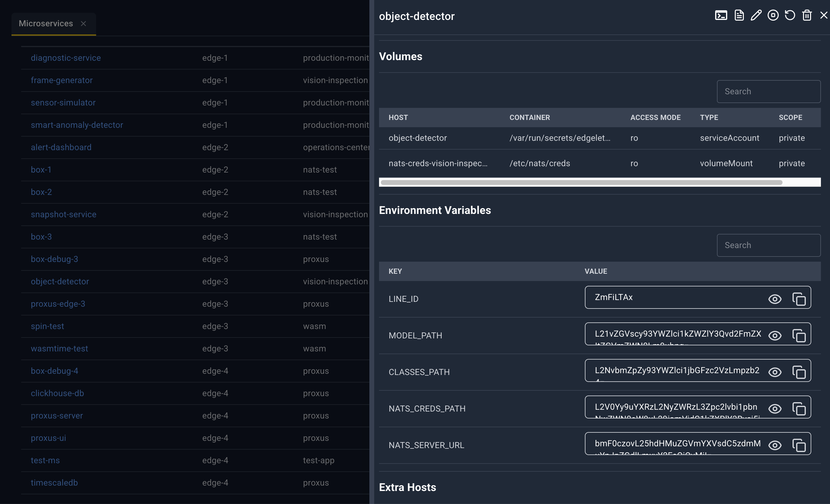
Task: Reveal the LINE_ID value
Action: [x=775, y=299]
